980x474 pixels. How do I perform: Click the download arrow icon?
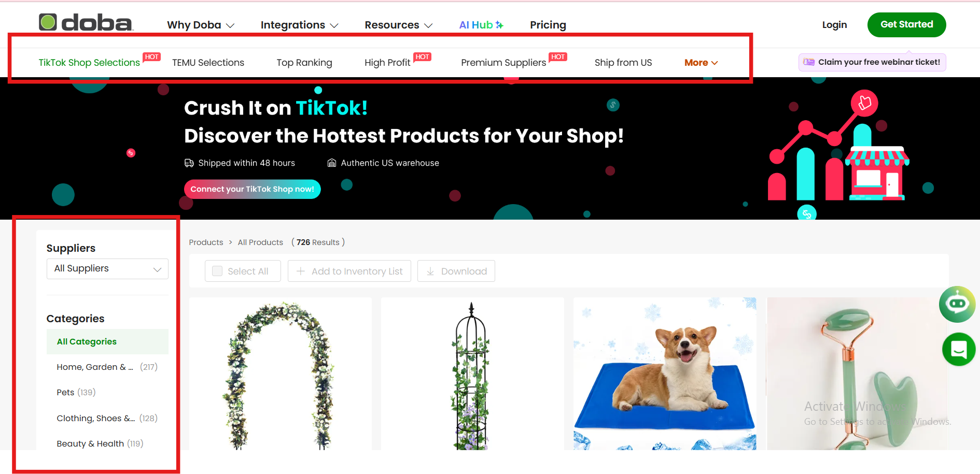(430, 271)
